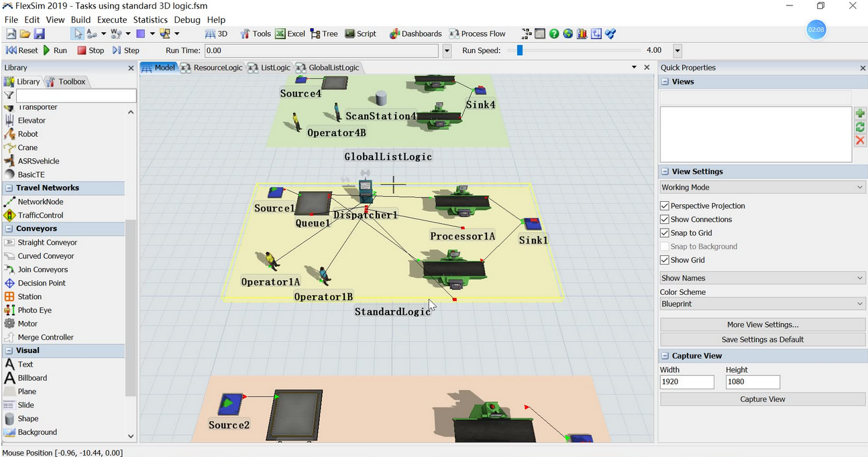Collapse the Conveyors library section
The height and width of the screenshot is (457, 868).
click(9, 228)
